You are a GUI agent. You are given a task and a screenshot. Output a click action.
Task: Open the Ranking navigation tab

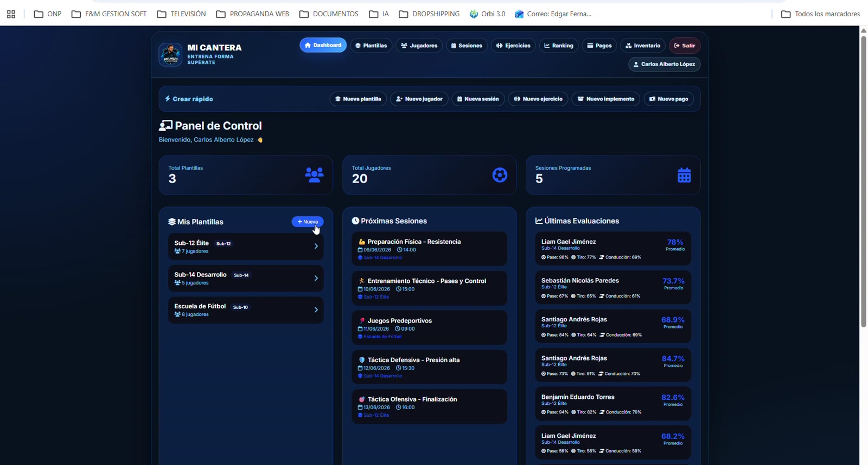click(559, 46)
